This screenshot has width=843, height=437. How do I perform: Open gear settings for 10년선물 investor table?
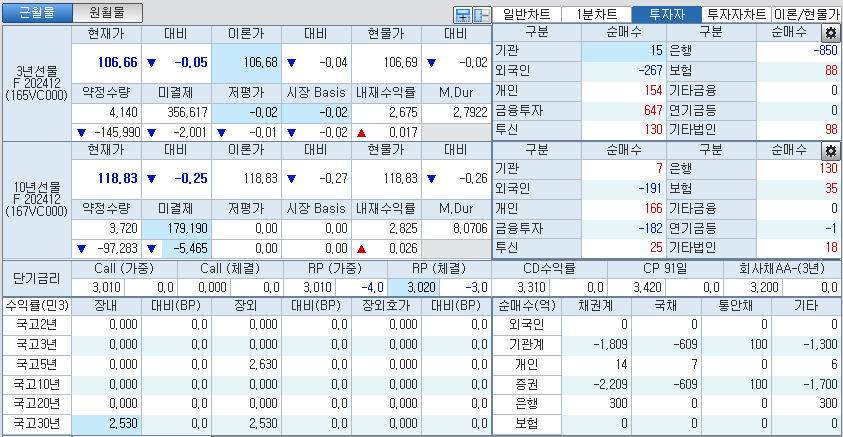831,151
